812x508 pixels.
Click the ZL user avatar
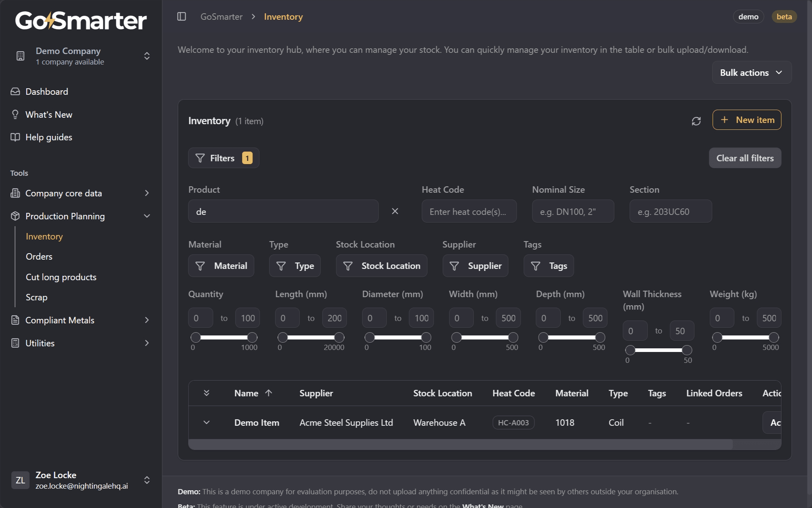(x=20, y=480)
